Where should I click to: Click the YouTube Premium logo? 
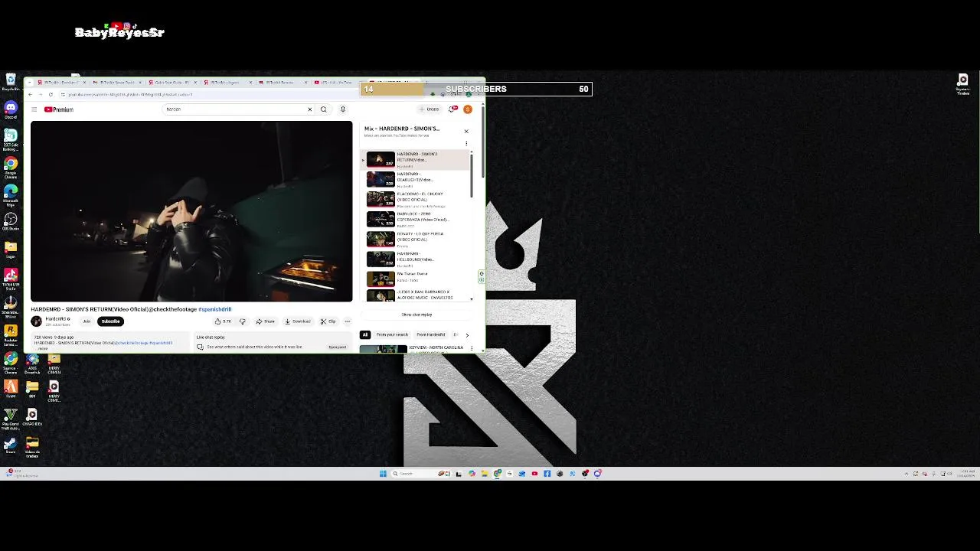[x=58, y=109]
